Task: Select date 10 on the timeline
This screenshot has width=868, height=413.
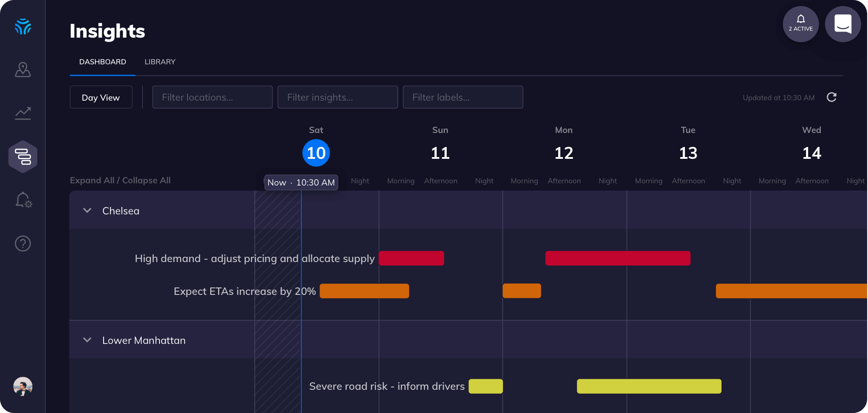Action: (316, 153)
